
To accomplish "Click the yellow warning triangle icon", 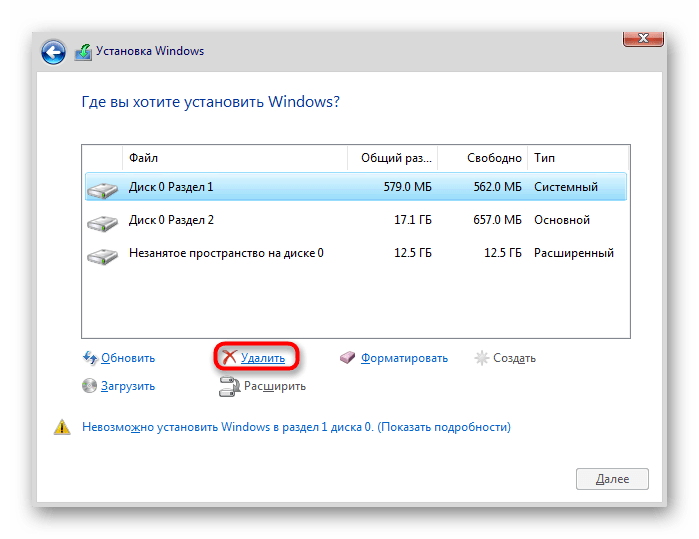I will point(62,427).
